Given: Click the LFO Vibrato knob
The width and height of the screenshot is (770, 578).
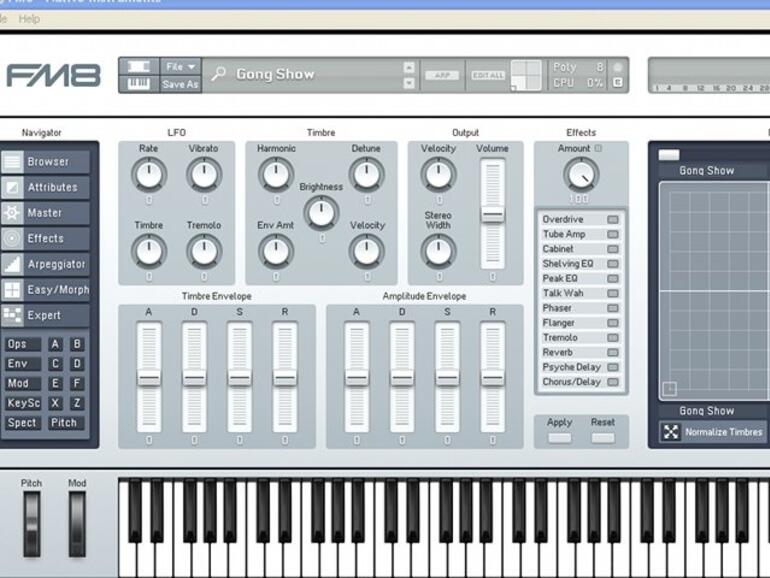Looking at the screenshot, I should click(x=204, y=175).
